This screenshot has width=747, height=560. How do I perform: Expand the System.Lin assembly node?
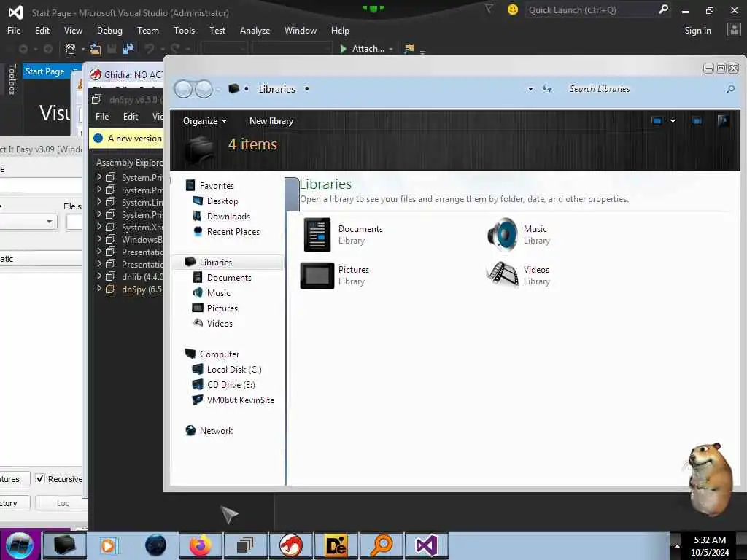(99, 202)
